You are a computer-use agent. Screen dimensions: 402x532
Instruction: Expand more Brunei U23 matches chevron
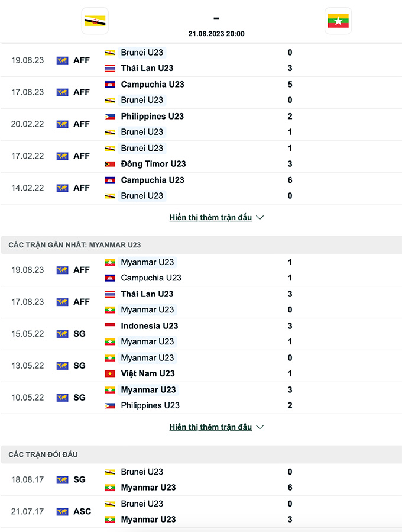point(260,218)
